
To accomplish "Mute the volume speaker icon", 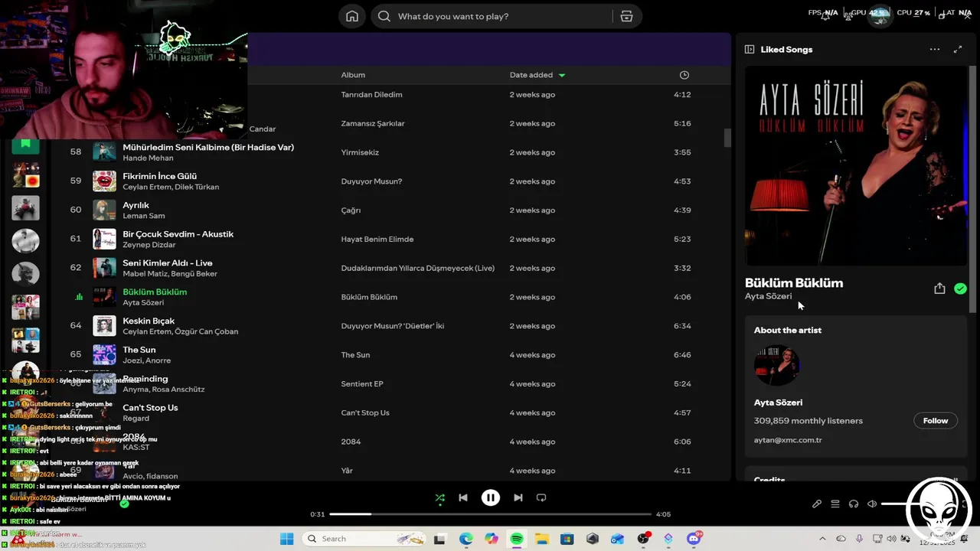I will pos(872,504).
